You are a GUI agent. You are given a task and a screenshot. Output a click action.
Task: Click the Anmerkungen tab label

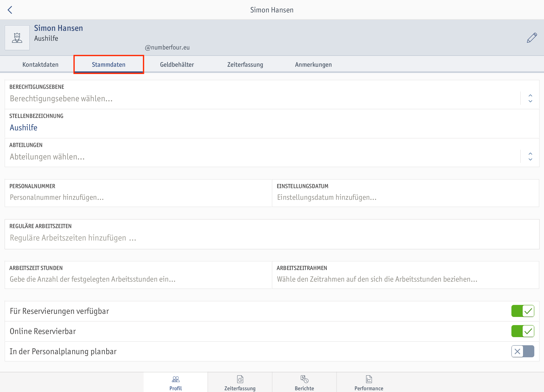coord(313,64)
